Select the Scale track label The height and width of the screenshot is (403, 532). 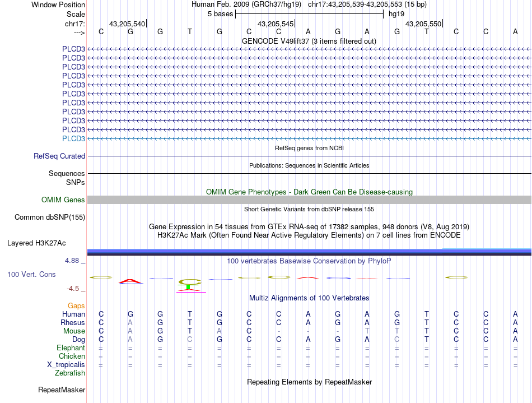[x=76, y=14]
